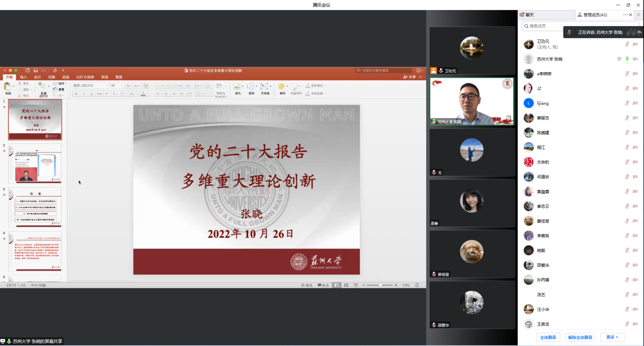The image size is (644, 346).
Task: Click the hamburger menu icon beside members panel
Action: 639,15
